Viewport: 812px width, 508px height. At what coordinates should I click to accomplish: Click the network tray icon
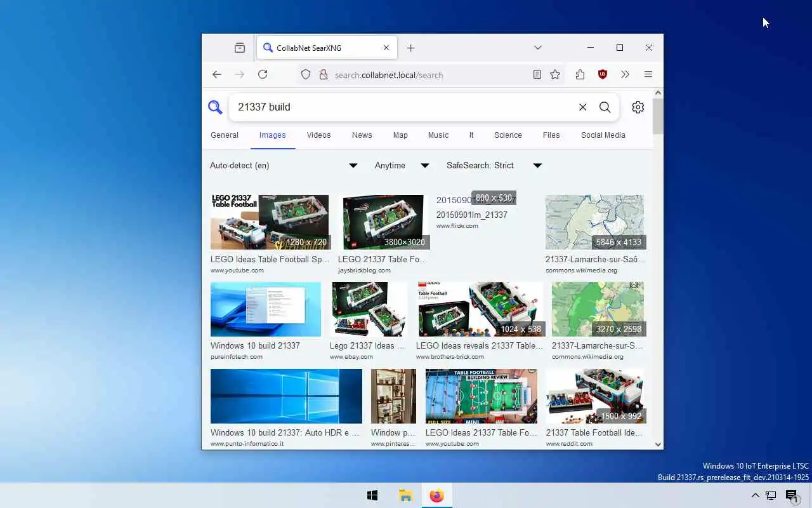[x=771, y=496]
